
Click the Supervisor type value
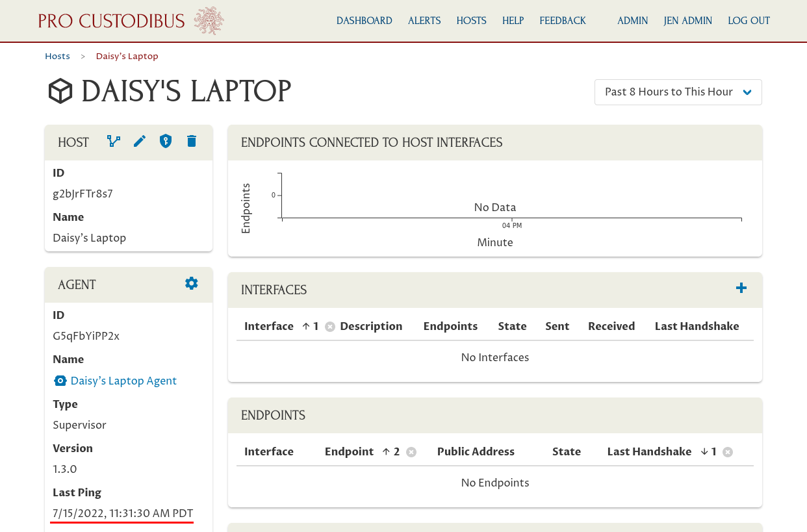[79, 425]
